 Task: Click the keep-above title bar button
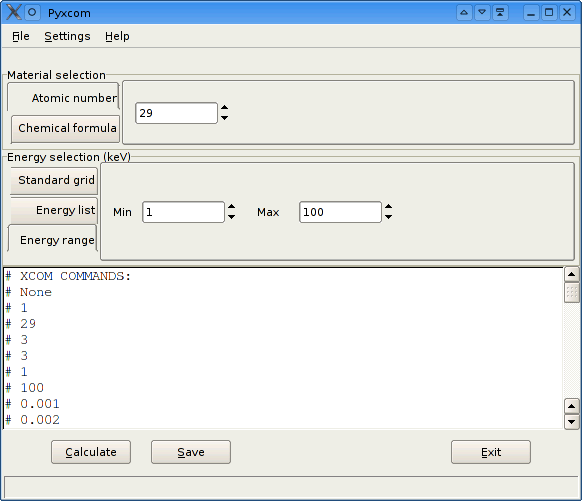(500, 13)
